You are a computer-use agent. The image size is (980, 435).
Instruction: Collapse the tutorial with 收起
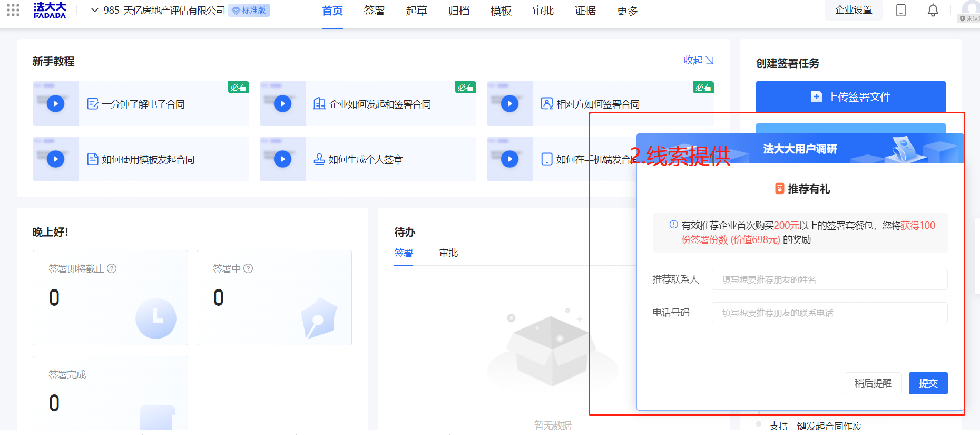click(699, 60)
